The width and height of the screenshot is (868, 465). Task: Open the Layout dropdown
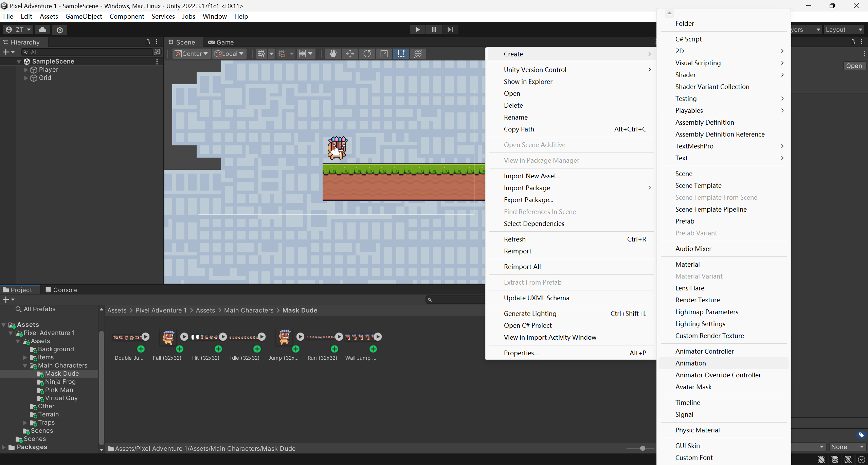tap(845, 30)
